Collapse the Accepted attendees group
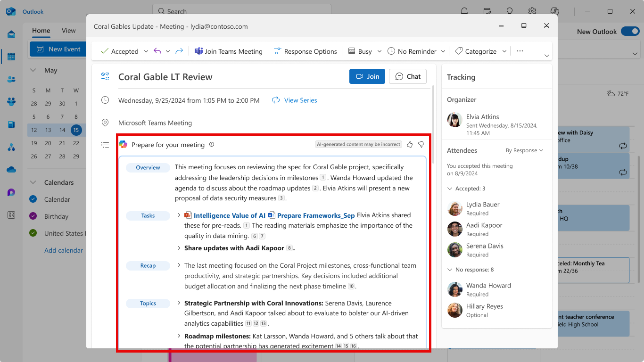Screen dimensions: 644x362 coord(450,189)
